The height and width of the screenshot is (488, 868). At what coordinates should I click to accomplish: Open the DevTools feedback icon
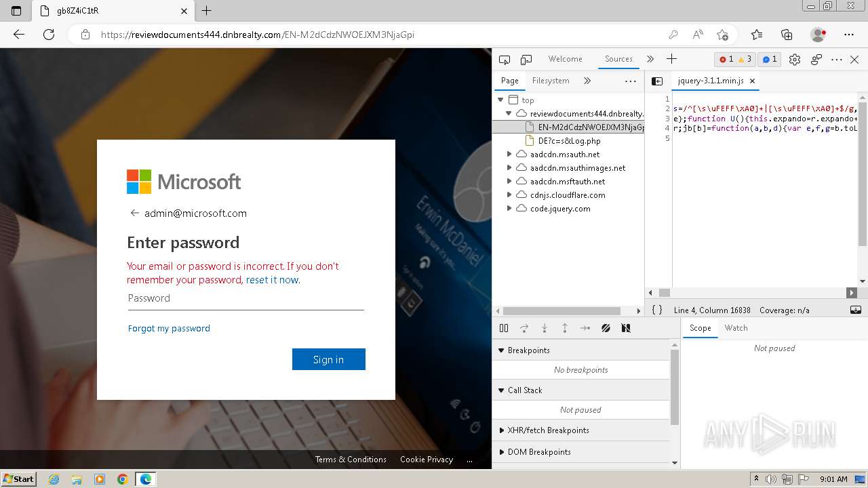coord(816,60)
